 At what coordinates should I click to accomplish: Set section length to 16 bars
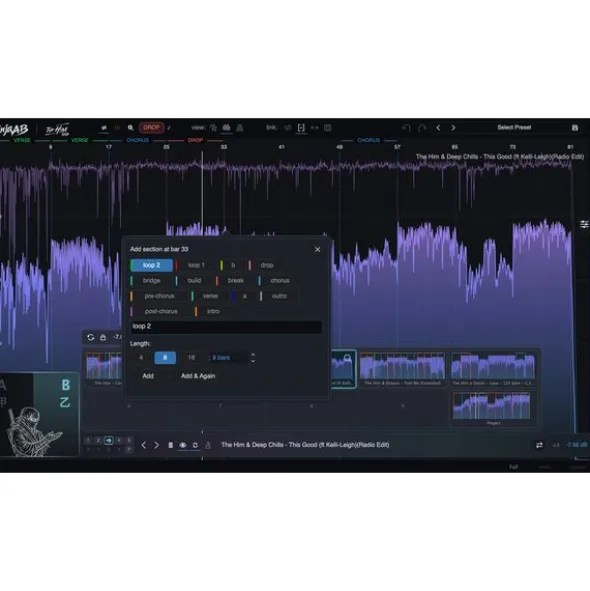[x=191, y=358]
